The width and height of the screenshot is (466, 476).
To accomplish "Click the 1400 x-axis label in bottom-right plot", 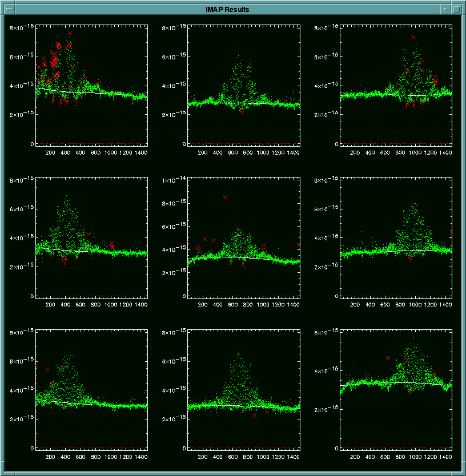I will tap(445, 457).
